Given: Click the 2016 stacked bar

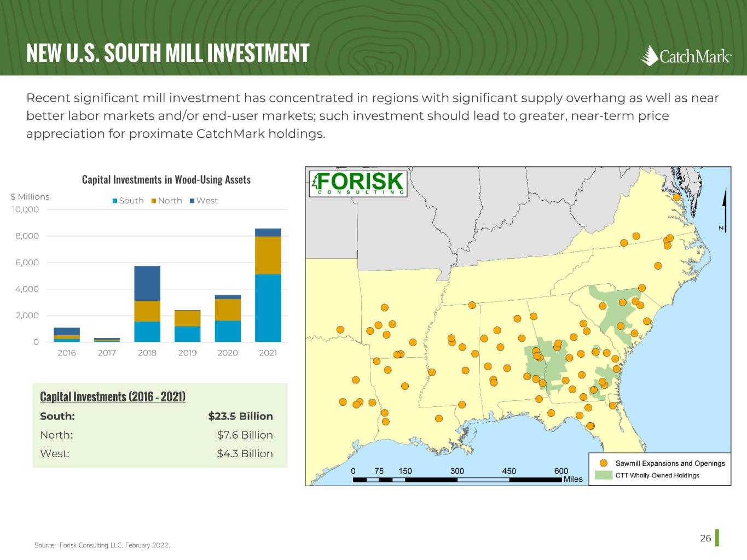Looking at the screenshot, I should [67, 335].
